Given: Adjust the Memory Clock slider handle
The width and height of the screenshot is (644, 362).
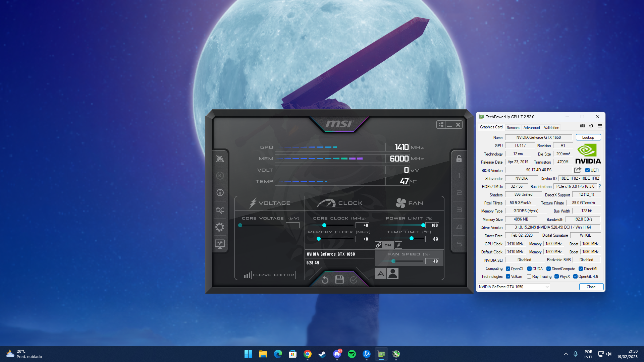Looking at the screenshot, I should tap(319, 239).
